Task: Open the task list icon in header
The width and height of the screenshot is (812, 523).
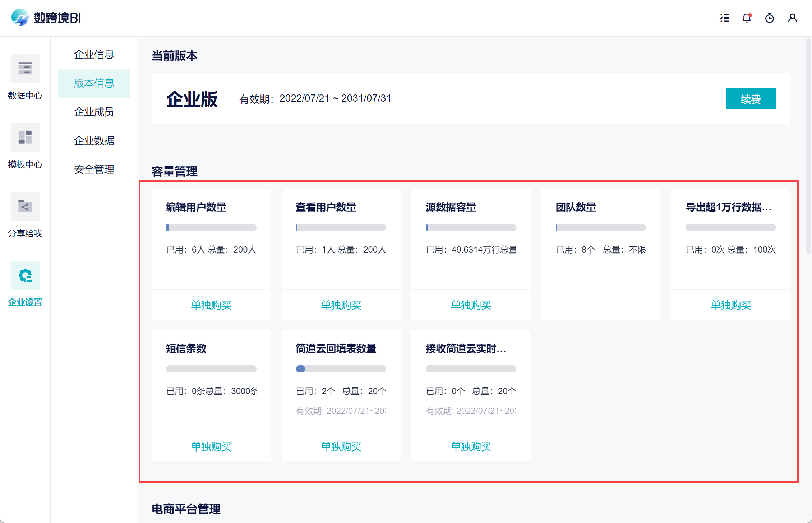Action: coord(724,18)
